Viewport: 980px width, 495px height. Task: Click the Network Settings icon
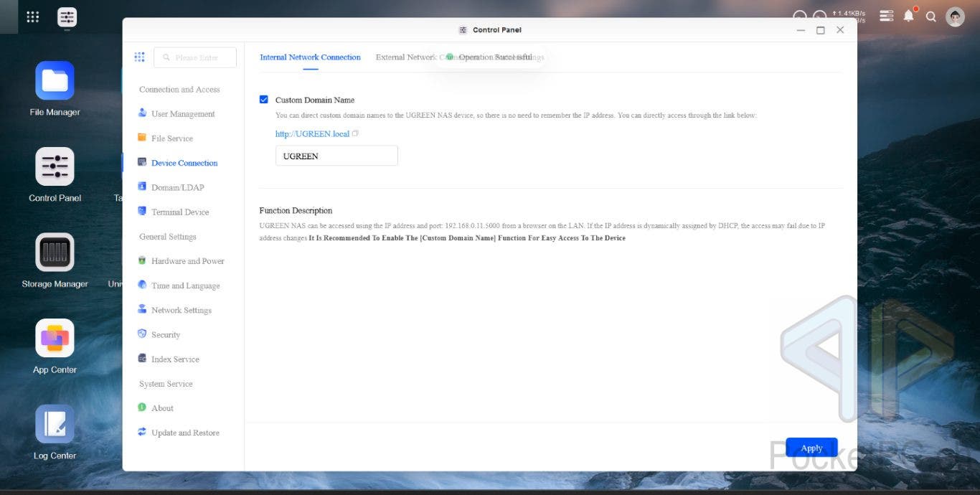pos(142,310)
